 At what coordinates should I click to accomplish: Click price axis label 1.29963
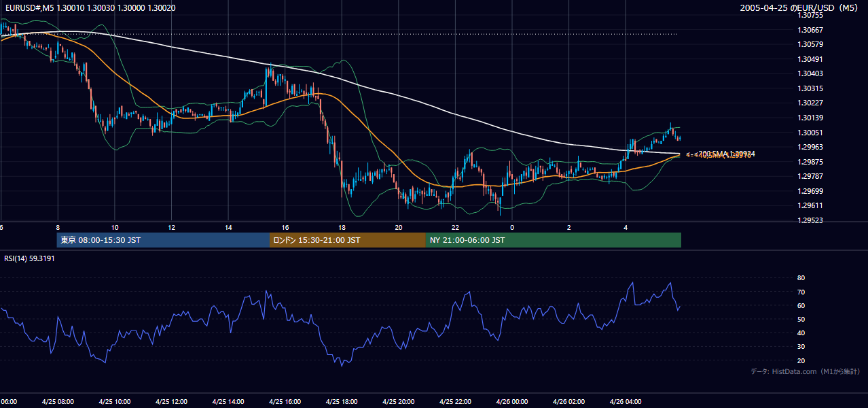click(810, 147)
